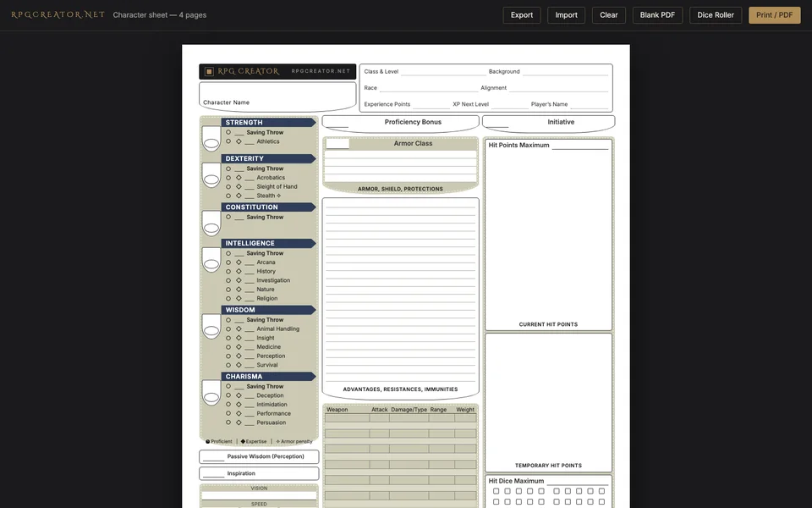Screen dimensions: 812x508
Task: Mark Wisdom Saving Throw proficiency circle
Action: pyautogui.click(x=228, y=320)
